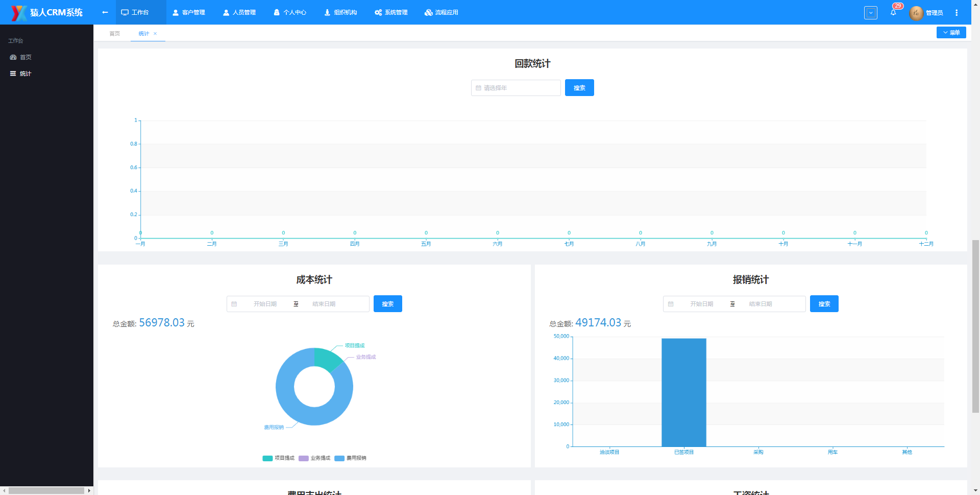Click the 十二月 data point on line chart
The image size is (980, 495).
[926, 238]
